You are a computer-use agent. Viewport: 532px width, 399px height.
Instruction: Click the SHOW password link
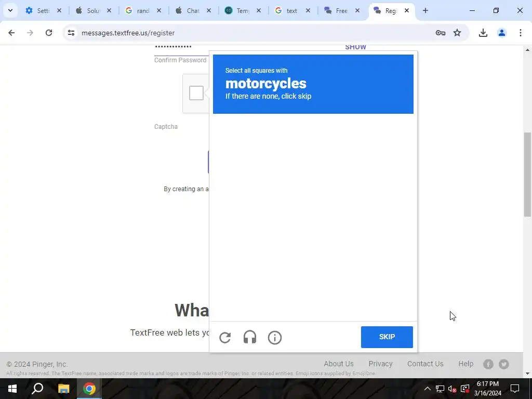click(x=355, y=47)
